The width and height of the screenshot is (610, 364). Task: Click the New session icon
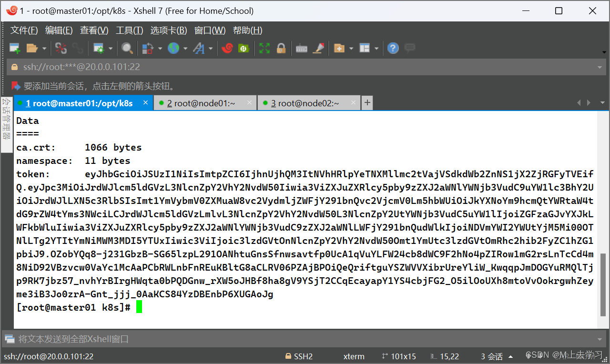click(x=15, y=48)
